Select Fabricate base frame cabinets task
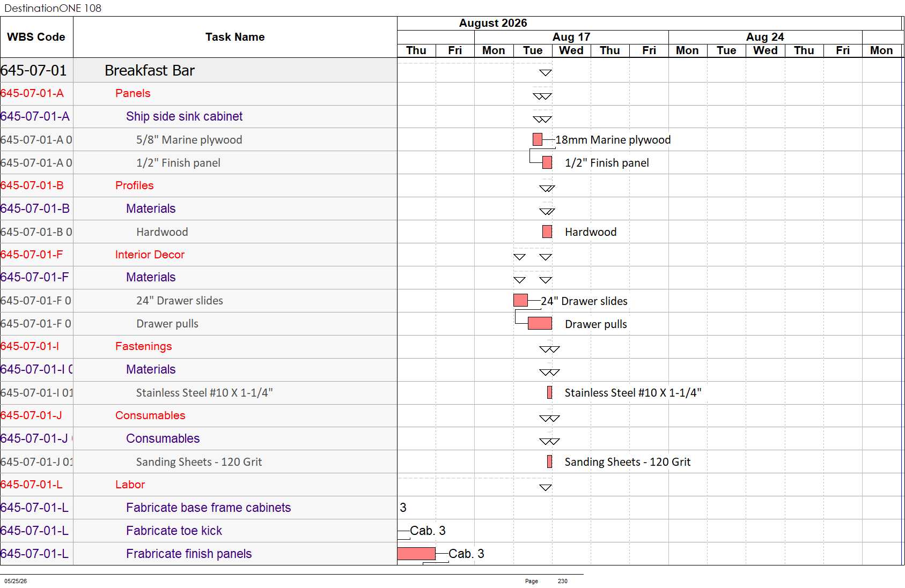The height and width of the screenshot is (588, 905). pyautogui.click(x=208, y=508)
